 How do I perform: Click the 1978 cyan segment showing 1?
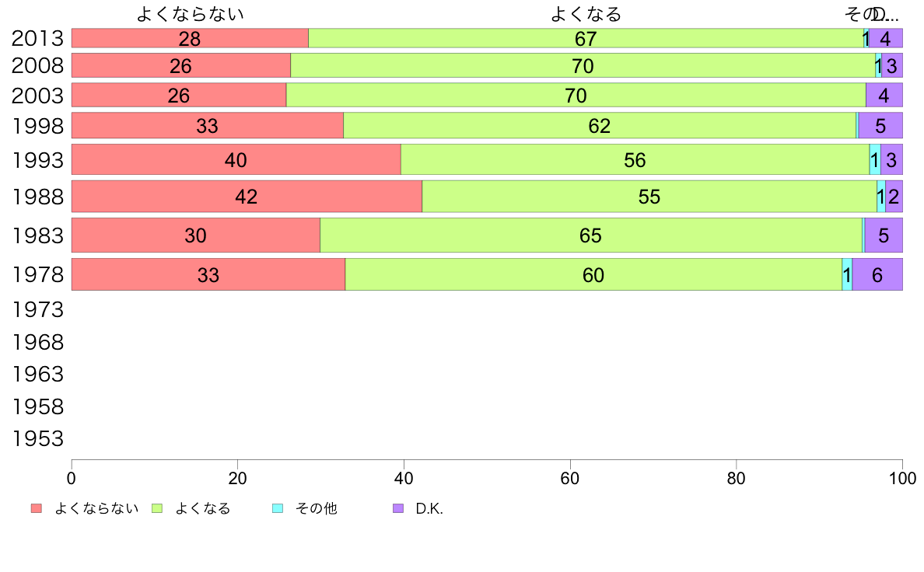[847, 274]
